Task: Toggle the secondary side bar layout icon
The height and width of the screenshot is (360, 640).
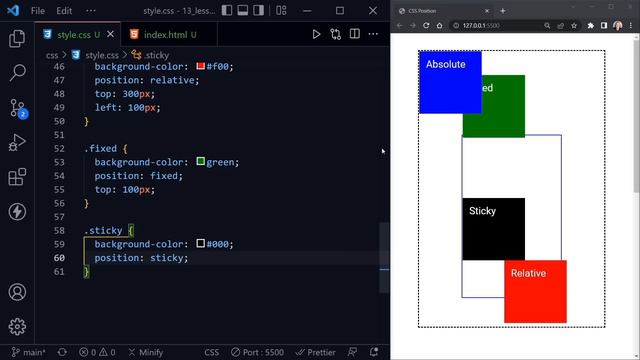Action: [258, 10]
